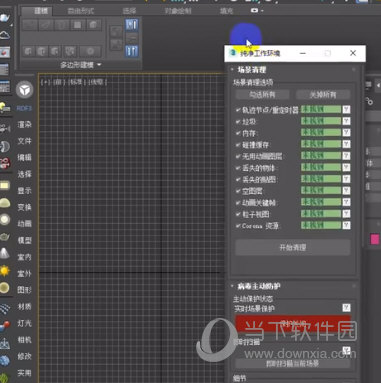
Task: Open the 线框 viewport display menu
Action: tap(97, 82)
